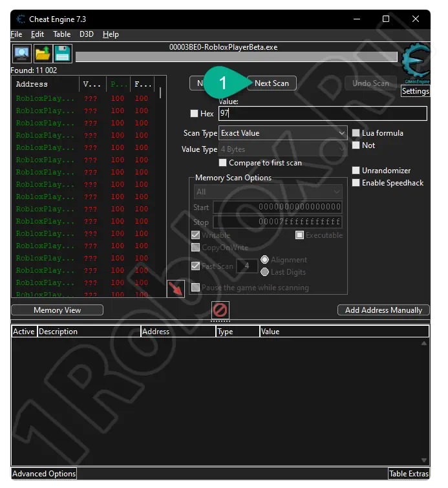Enable the Hex checkbox
This screenshot has height=488, width=448.
(x=195, y=113)
